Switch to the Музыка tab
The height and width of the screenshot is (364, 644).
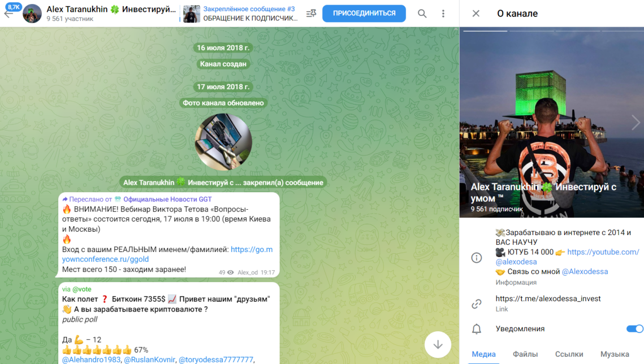point(615,354)
